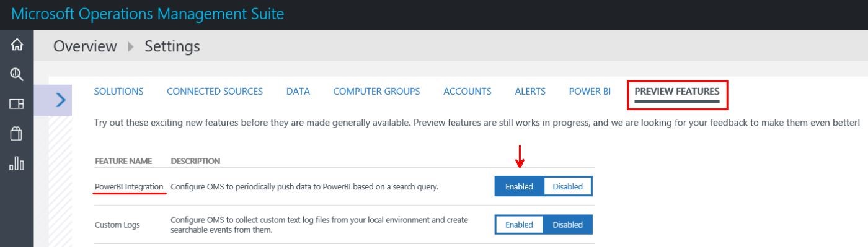Open the Usage bar chart icon
Viewport: 868px width, 247px height.
tap(17, 163)
